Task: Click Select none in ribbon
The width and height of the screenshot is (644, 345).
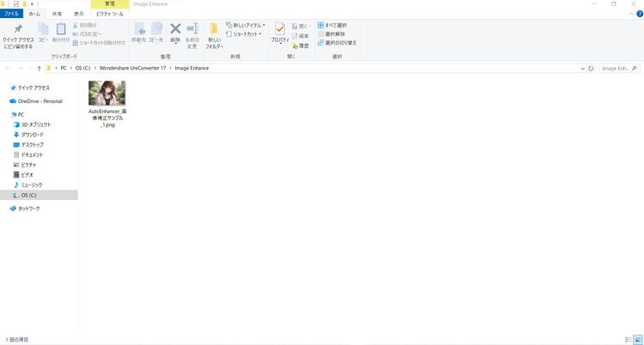Action: coord(331,34)
